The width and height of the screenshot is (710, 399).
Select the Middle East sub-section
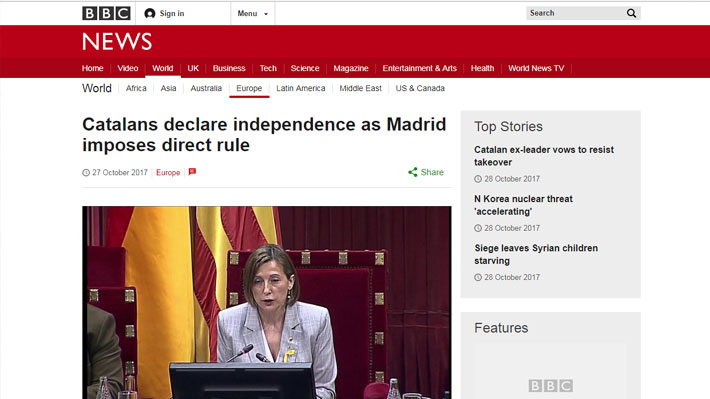(x=360, y=88)
